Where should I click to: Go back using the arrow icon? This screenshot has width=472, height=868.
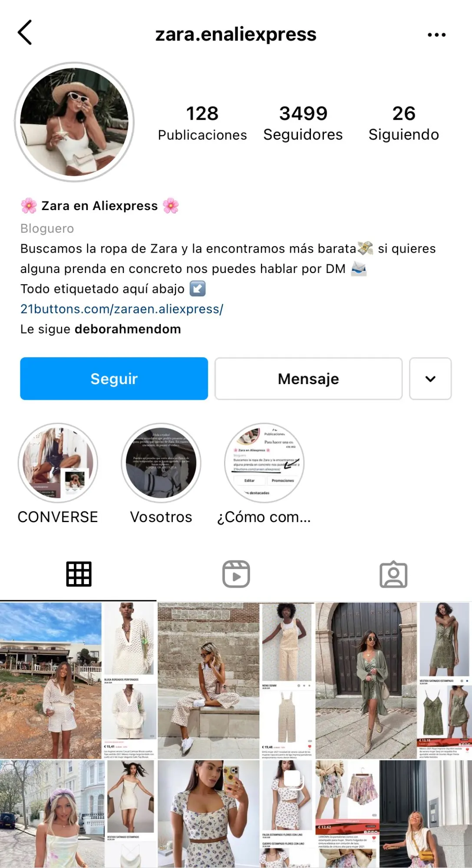25,33
